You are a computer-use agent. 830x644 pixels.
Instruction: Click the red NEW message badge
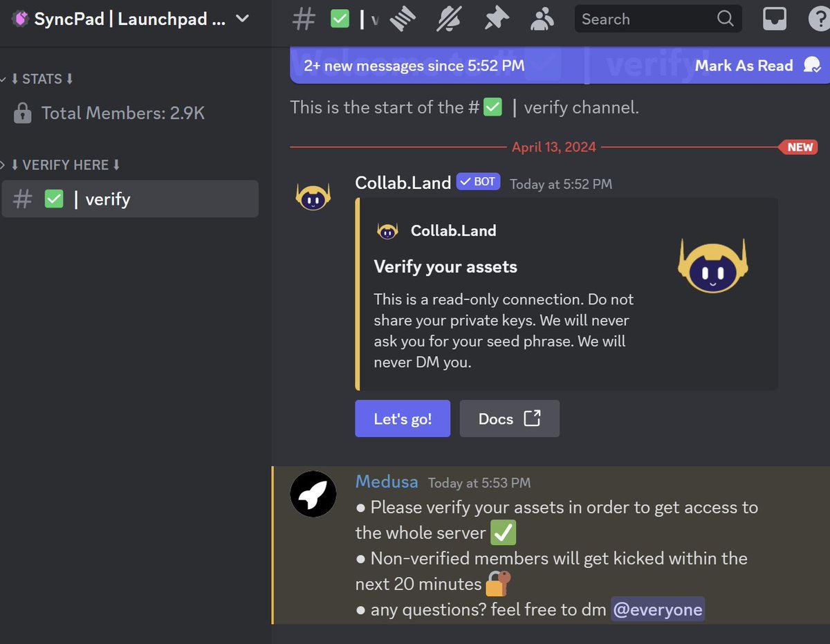click(800, 147)
